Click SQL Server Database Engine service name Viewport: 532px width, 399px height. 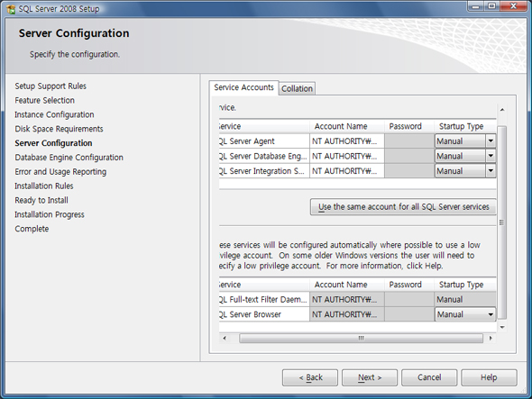[263, 157]
